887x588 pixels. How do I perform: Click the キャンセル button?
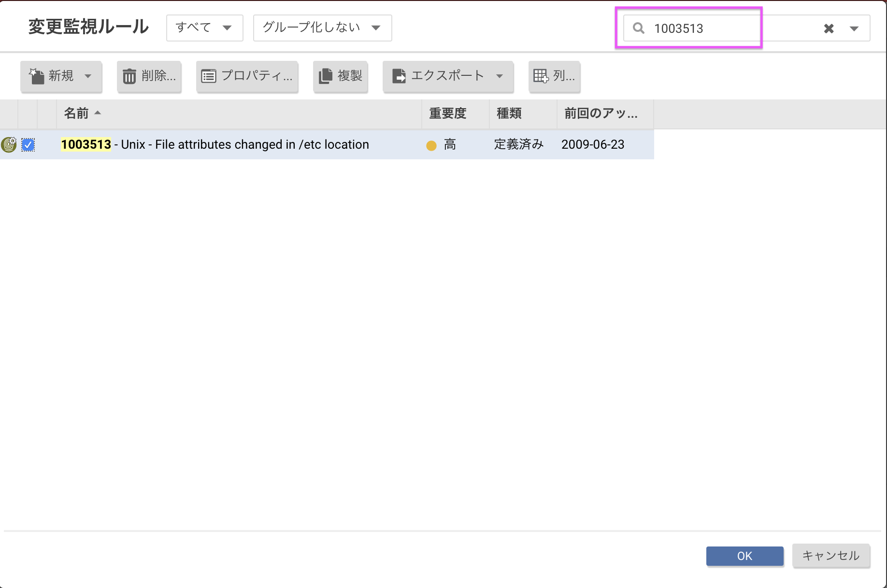pyautogui.click(x=830, y=556)
